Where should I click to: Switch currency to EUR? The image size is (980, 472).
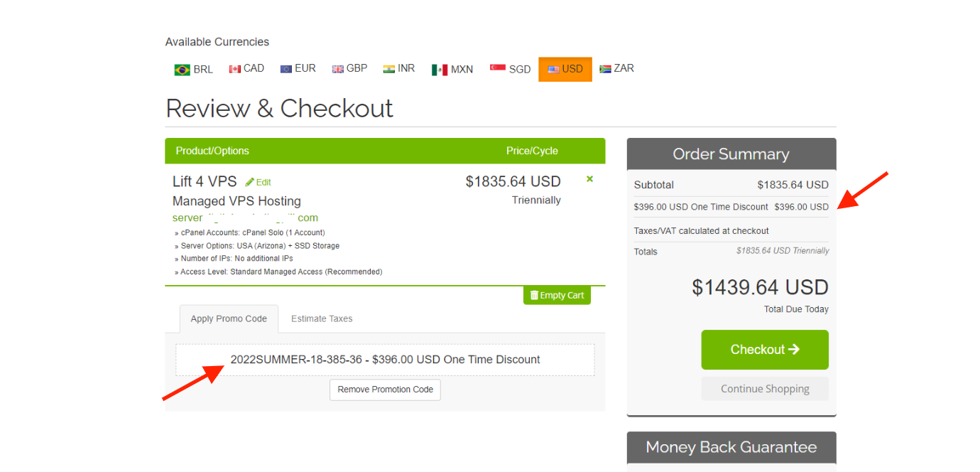click(x=298, y=69)
